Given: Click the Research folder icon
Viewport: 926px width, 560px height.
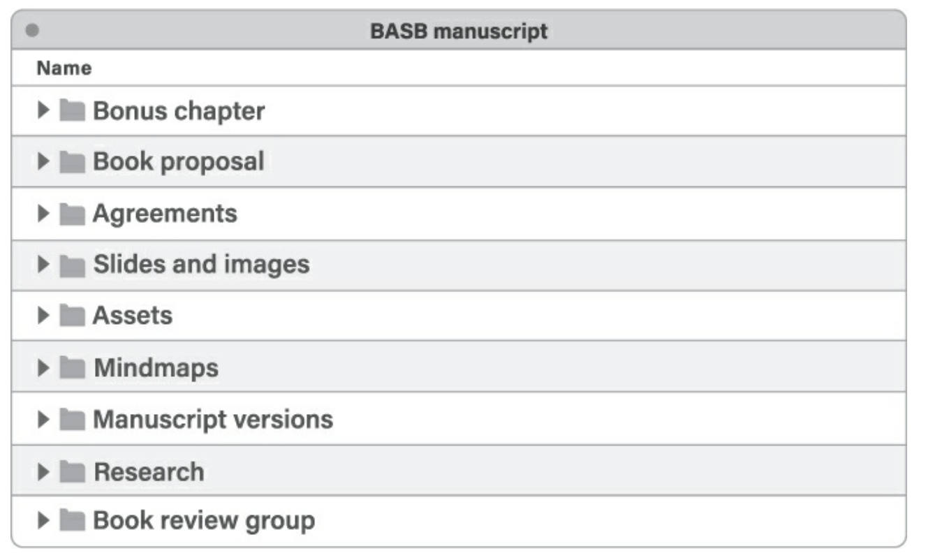Looking at the screenshot, I should [x=72, y=472].
